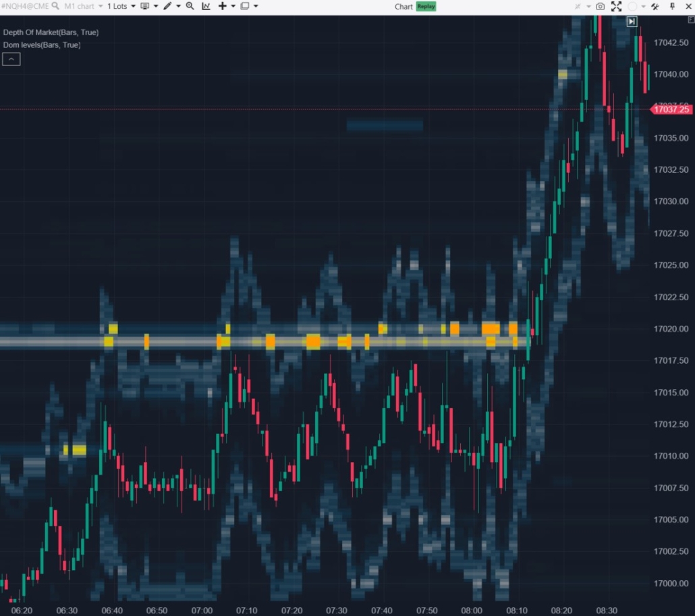
Task: Take a chart snapshot with the camera icon
Action: (x=599, y=6)
